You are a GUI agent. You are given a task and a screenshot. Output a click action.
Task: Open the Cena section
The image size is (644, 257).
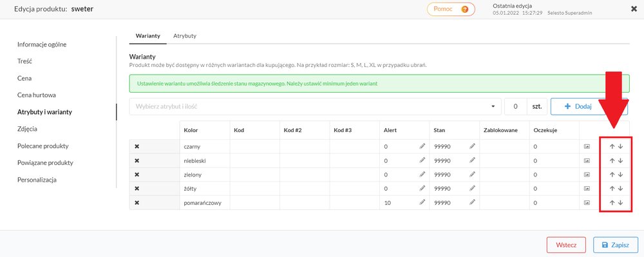(24, 78)
